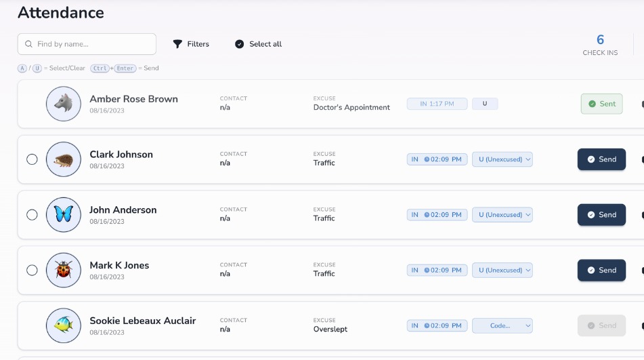Image resolution: width=644 pixels, height=360 pixels.
Task: Click the Overslept excuse text
Action: click(330, 329)
